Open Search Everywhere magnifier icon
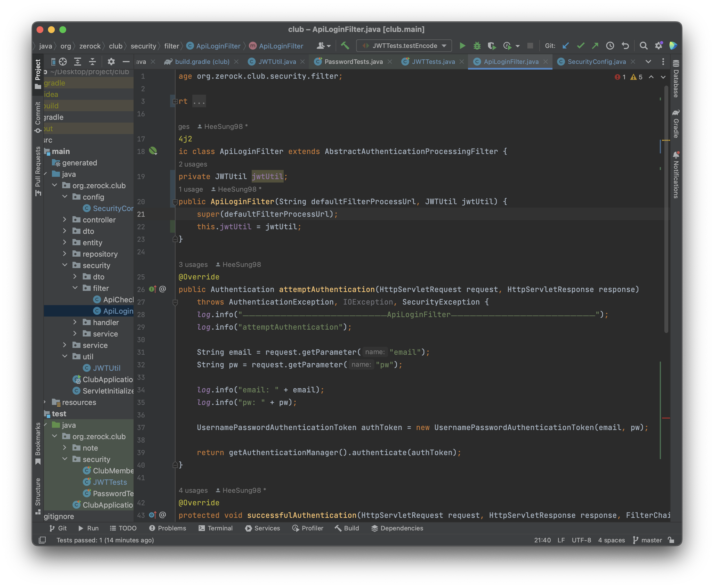The width and height of the screenshot is (714, 588). point(643,46)
